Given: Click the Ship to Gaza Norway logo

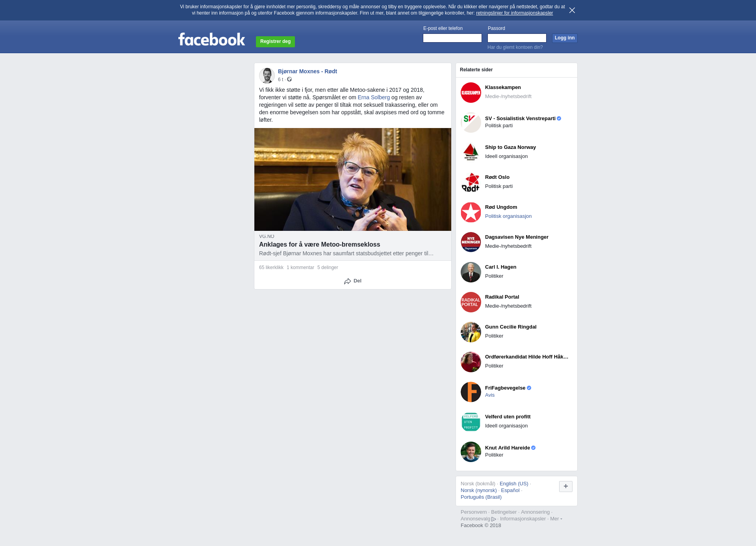Looking at the screenshot, I should coord(471,152).
